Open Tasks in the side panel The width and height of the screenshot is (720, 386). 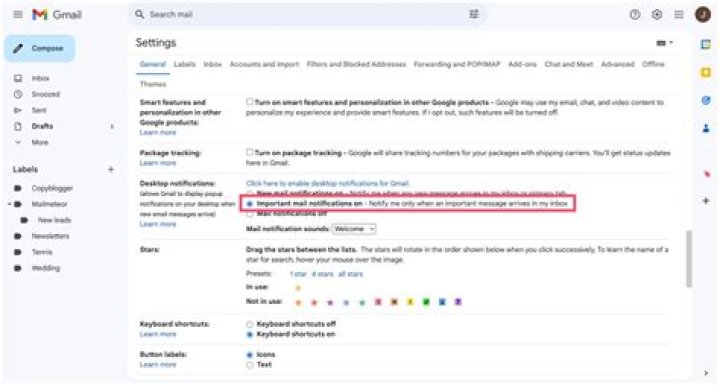point(706,100)
